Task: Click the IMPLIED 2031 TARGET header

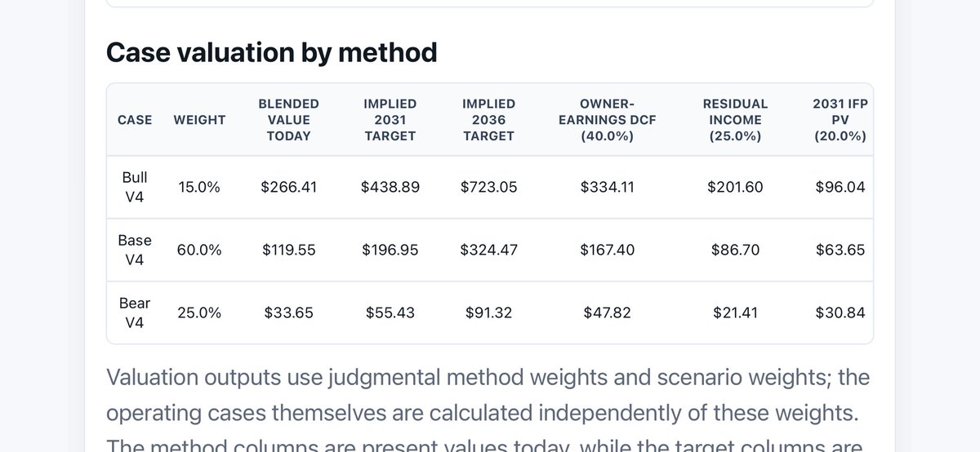Action: click(390, 120)
